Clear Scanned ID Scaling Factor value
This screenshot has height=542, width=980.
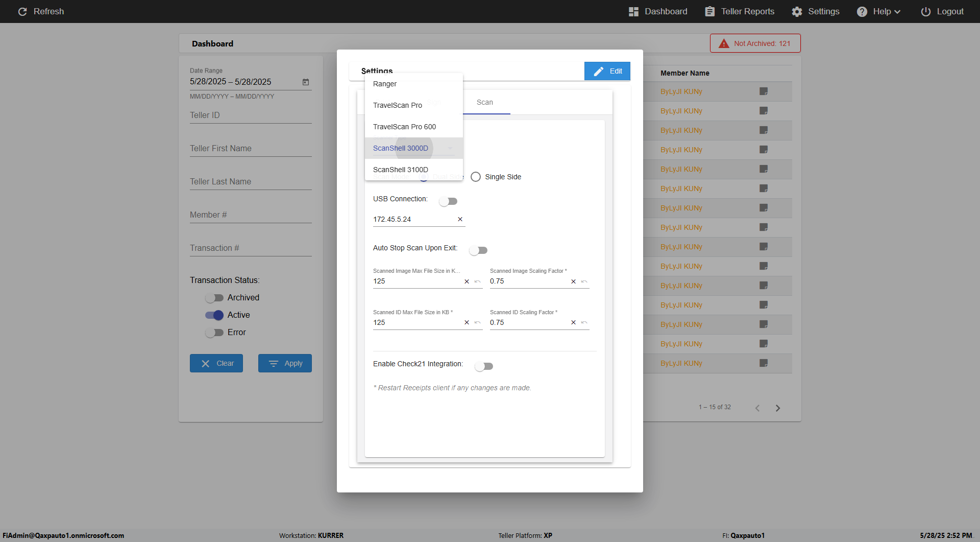pos(573,323)
